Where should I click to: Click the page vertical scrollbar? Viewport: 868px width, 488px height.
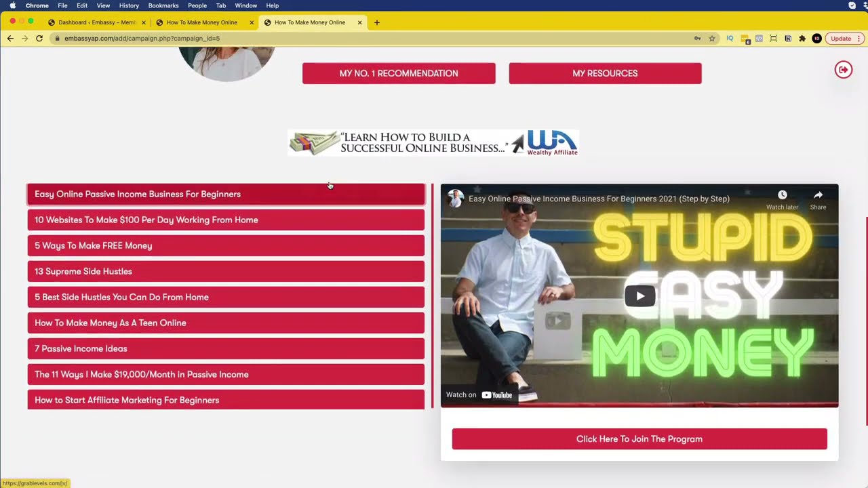click(865, 321)
